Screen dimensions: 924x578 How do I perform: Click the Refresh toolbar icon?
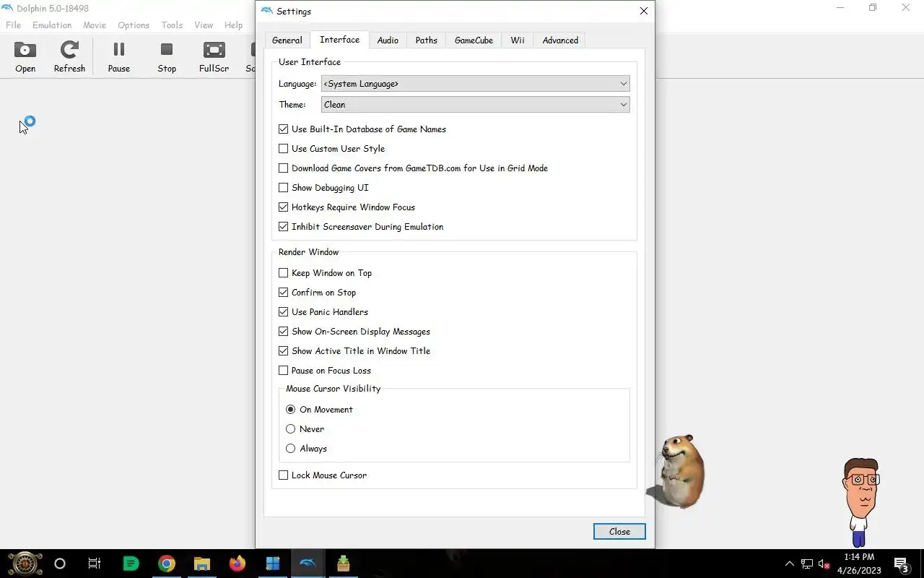point(69,57)
